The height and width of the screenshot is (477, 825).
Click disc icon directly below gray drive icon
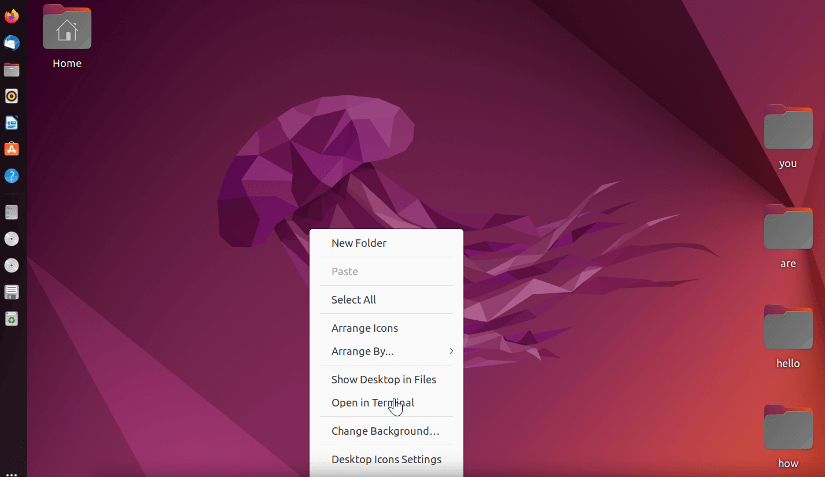coord(12,239)
